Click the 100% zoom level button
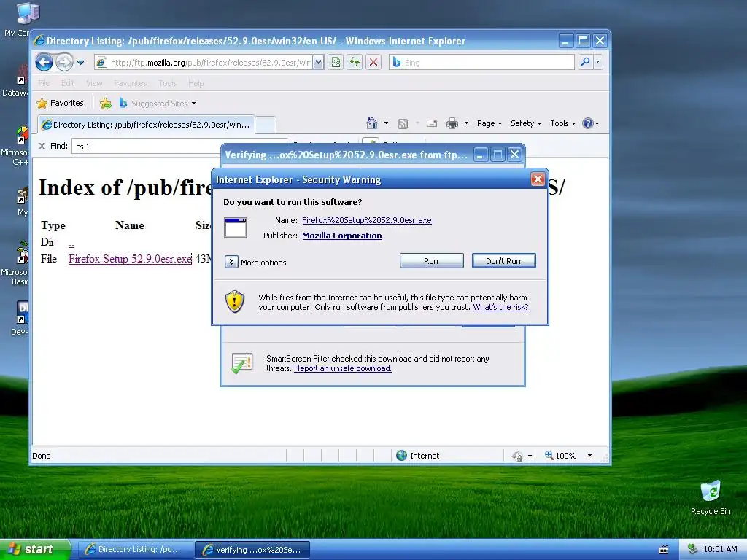 click(x=561, y=455)
